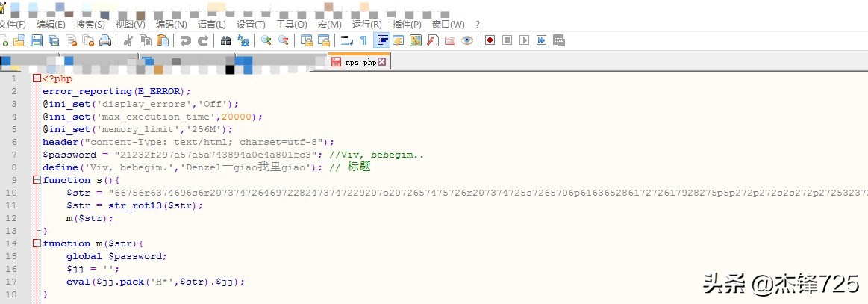Start macro recording with the red dot

pos(490,40)
